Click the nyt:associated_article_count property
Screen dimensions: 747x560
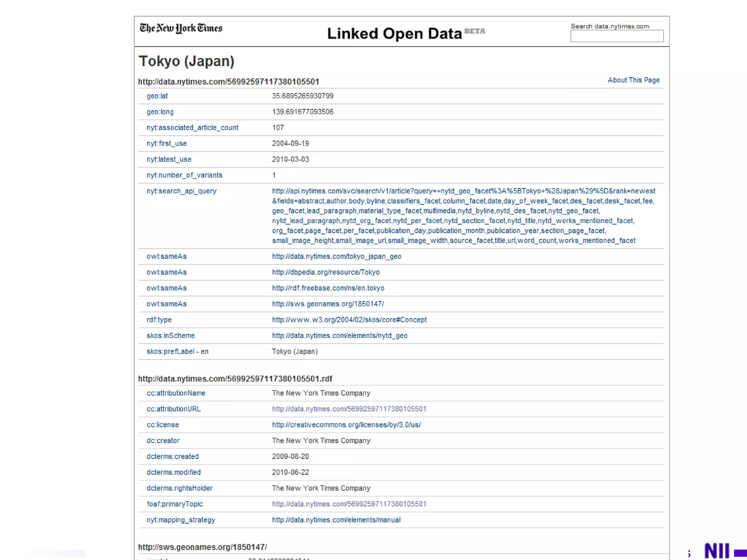(192, 128)
